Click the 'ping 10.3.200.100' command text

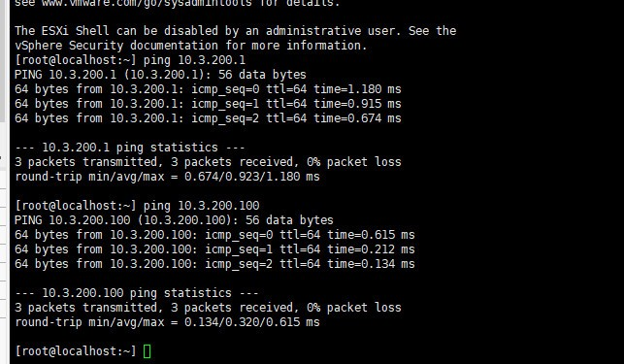(x=201, y=206)
